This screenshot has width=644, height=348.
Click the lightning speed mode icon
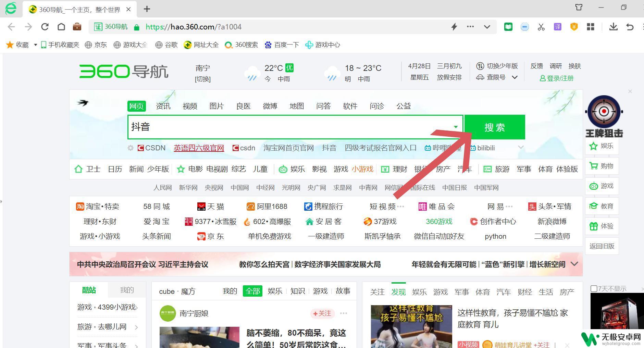point(454,27)
